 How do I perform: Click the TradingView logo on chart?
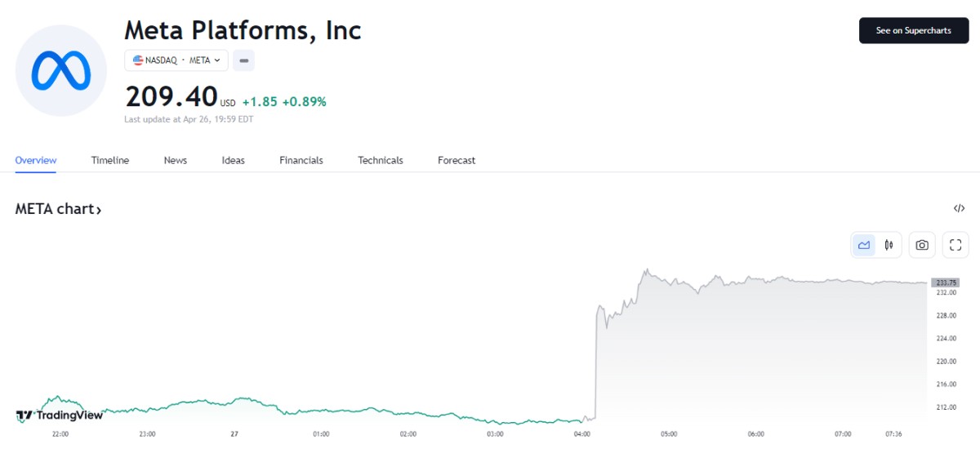point(60,415)
